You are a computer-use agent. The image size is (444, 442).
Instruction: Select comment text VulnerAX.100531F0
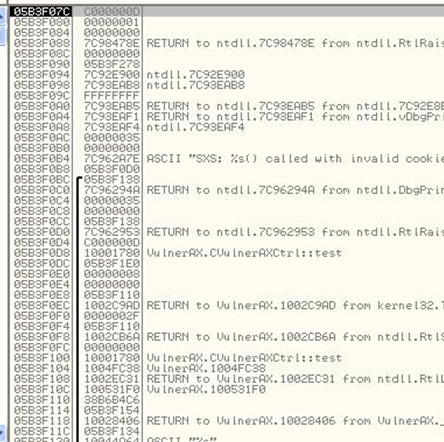(x=206, y=390)
